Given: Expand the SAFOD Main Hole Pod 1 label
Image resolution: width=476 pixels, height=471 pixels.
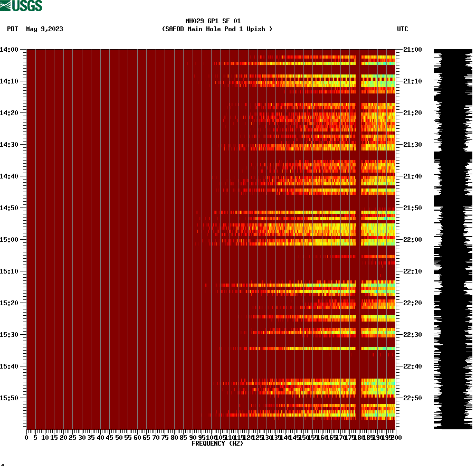Looking at the screenshot, I should pyautogui.click(x=217, y=30).
